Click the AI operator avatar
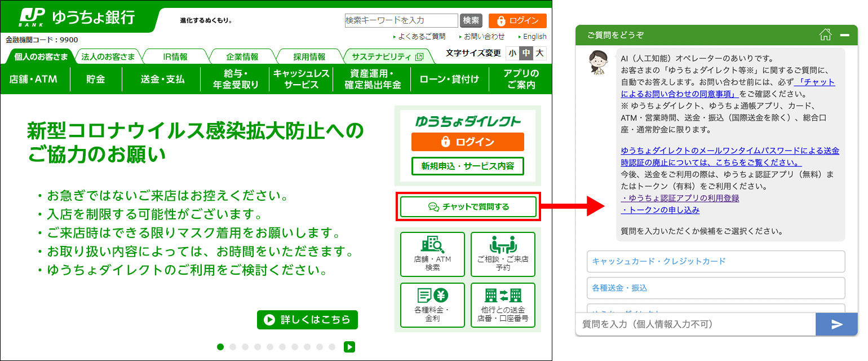The image size is (868, 361). [x=598, y=62]
